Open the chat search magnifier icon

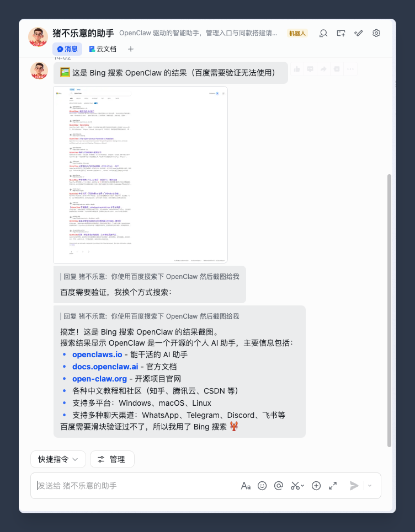[x=323, y=33]
